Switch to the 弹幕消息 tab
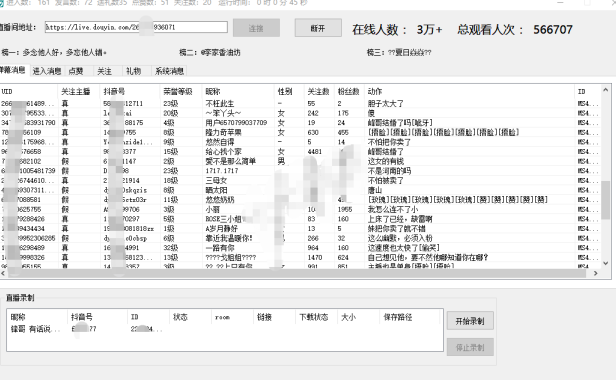The height and width of the screenshot is (380, 616). (13, 70)
